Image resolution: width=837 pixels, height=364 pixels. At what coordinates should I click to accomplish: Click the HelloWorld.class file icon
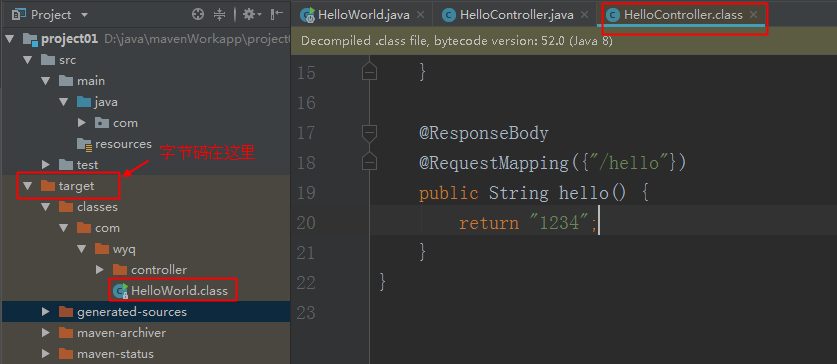[120, 291]
